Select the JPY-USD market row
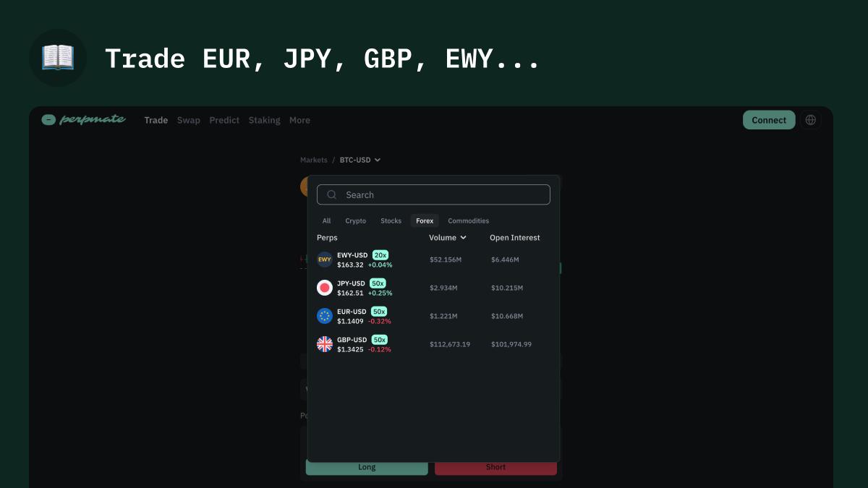 click(433, 288)
